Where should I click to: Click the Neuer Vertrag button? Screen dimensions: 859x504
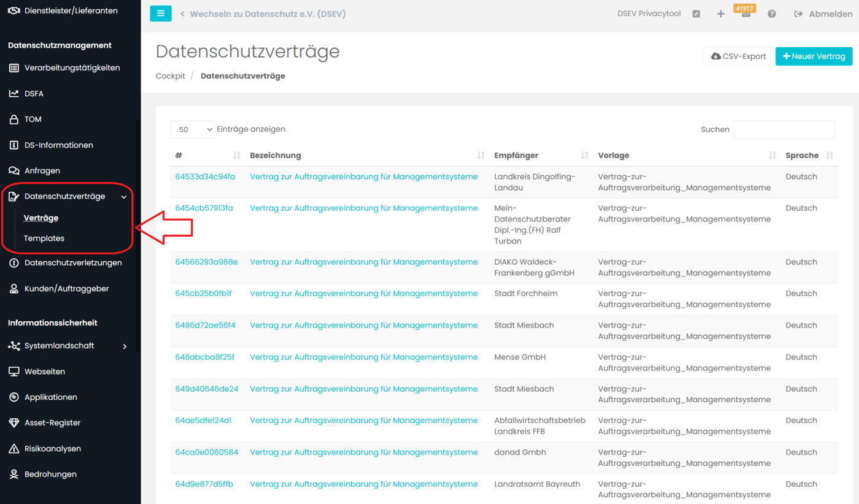pos(814,56)
